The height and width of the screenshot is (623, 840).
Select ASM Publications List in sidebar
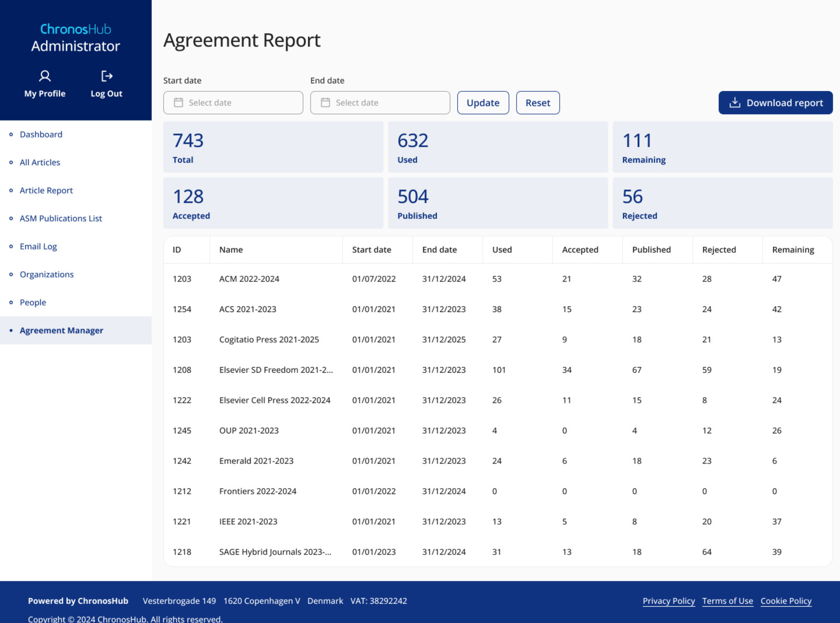click(x=61, y=218)
